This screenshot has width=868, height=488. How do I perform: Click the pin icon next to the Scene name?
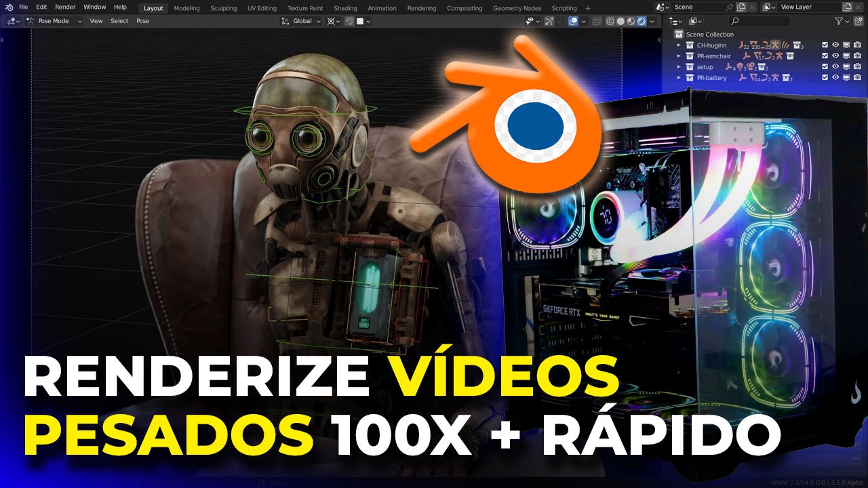pos(729,6)
